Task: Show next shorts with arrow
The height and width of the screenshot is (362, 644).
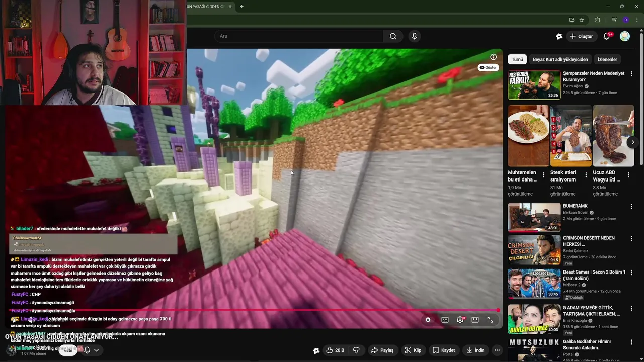Action: coord(632,142)
